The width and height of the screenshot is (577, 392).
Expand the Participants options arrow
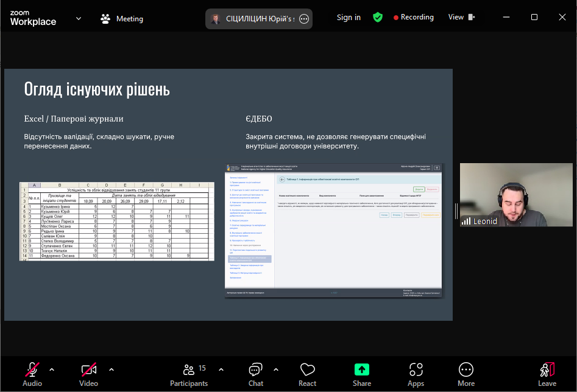coord(221,369)
